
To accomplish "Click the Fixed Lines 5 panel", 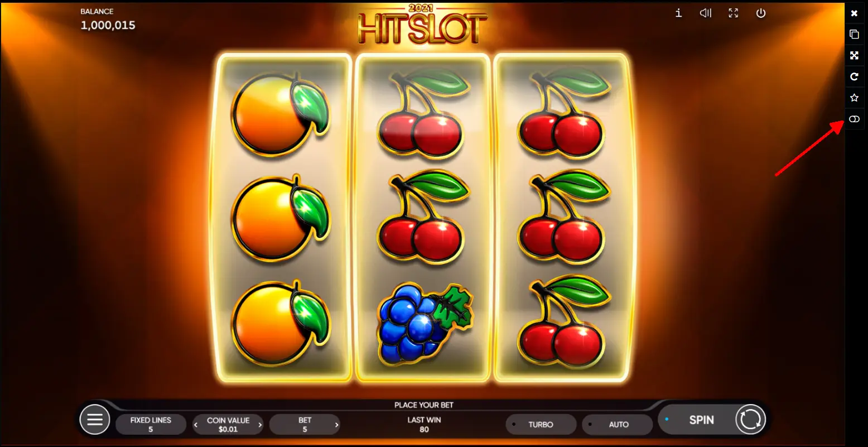I will (x=151, y=424).
